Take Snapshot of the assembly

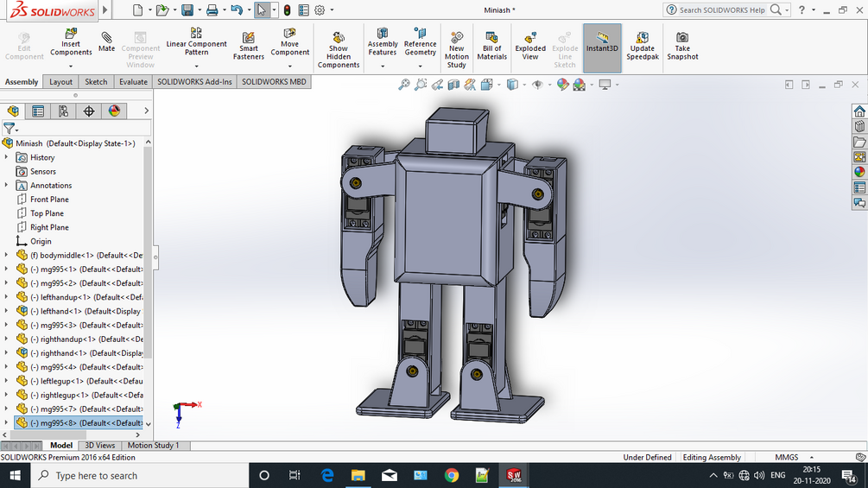[x=682, y=46]
